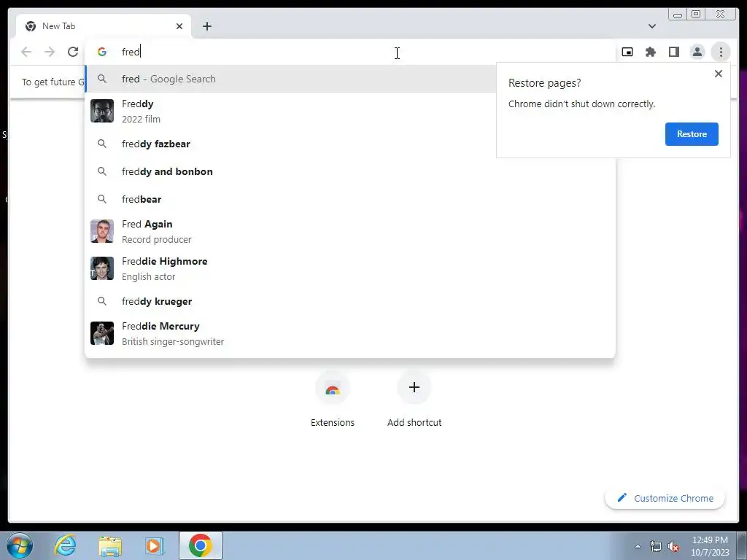Select Freddie Mercury singer-songwriter suggestion
The image size is (747, 560).
350,333
